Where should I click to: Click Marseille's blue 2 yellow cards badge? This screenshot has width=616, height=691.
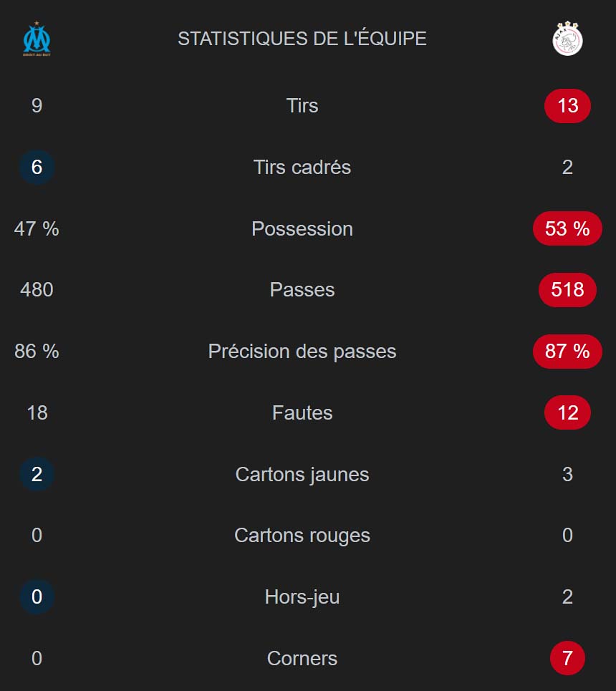(37, 475)
